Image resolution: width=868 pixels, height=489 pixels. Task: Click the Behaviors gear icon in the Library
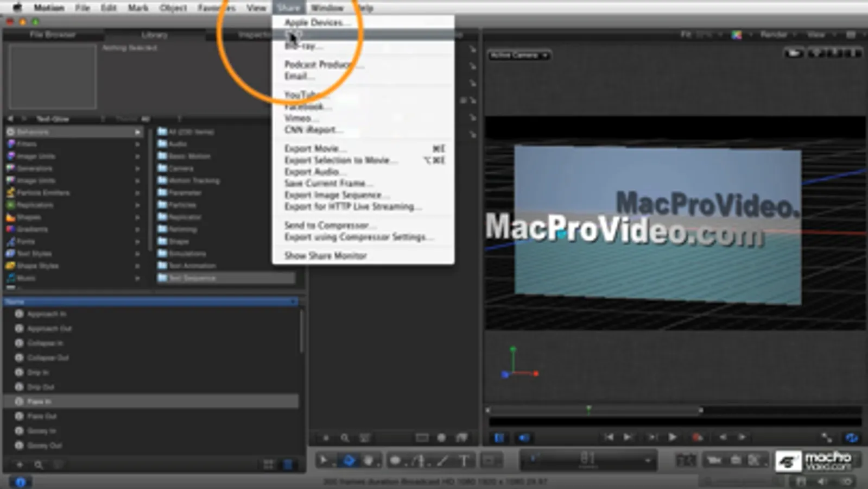tap(10, 132)
